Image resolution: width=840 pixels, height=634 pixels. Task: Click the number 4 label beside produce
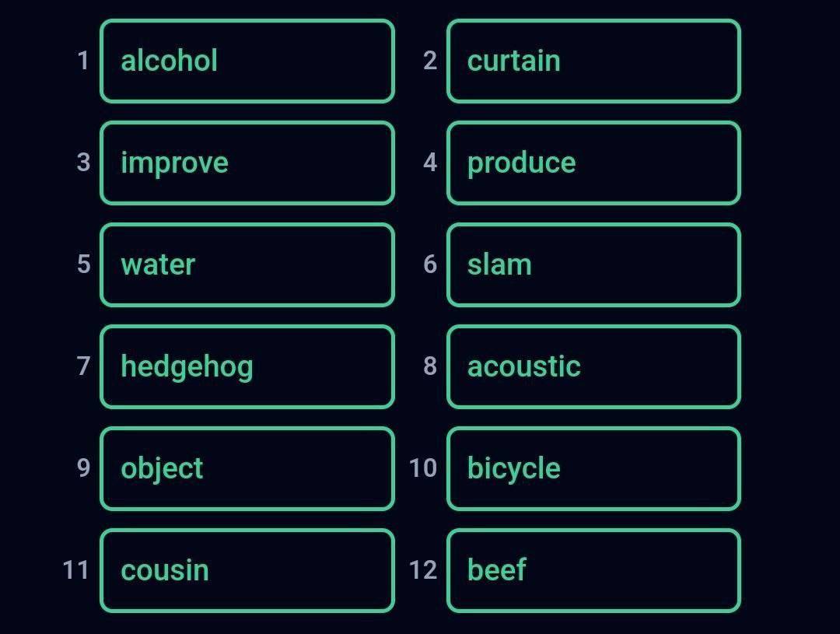coord(430,163)
